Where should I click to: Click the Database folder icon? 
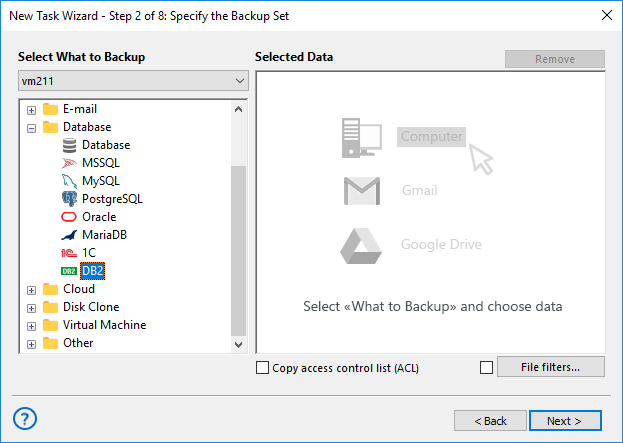[x=50, y=127]
